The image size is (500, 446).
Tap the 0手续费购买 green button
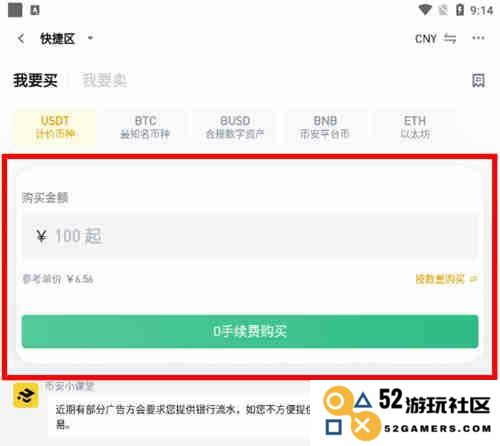(x=250, y=331)
